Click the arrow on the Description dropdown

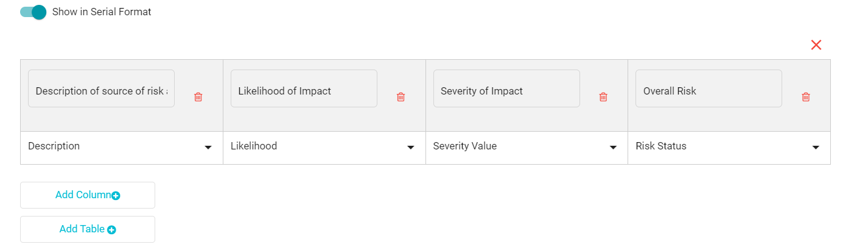click(x=208, y=148)
